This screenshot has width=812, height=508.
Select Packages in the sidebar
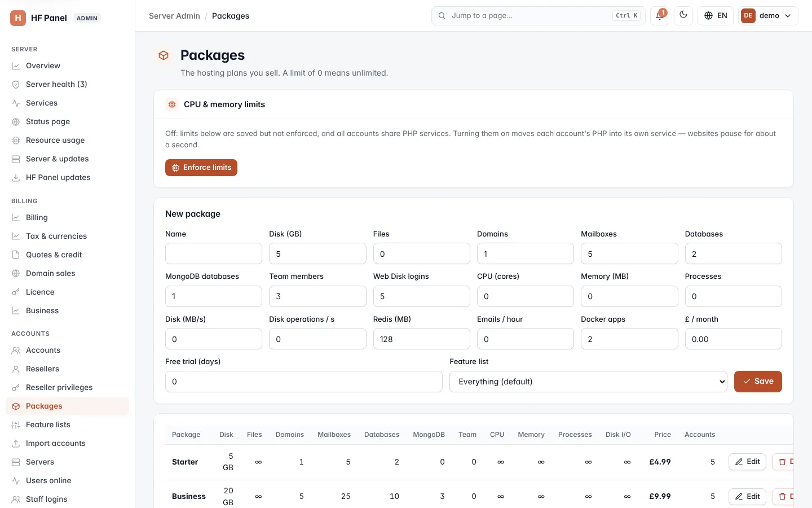[x=67, y=406]
